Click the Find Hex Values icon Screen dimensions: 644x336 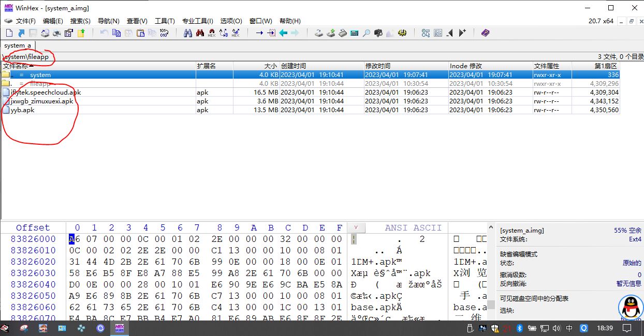pos(211,33)
